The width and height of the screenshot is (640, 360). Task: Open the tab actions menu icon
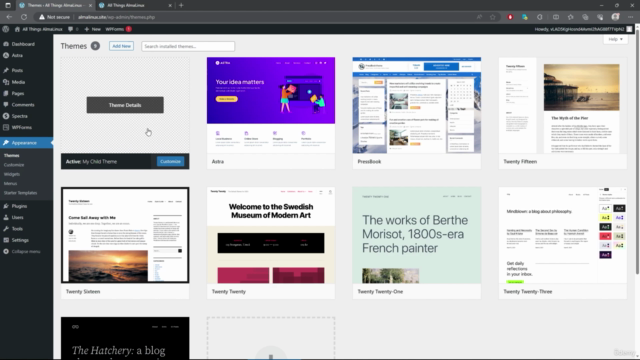[x=8, y=5]
